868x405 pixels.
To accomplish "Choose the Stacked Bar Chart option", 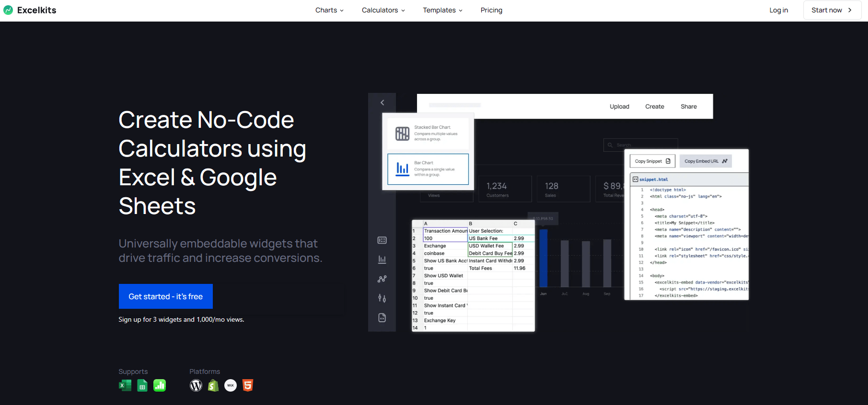I will 428,133.
